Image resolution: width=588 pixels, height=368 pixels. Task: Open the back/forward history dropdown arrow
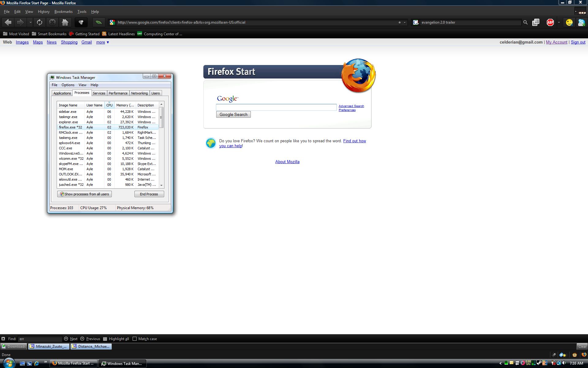30,22
